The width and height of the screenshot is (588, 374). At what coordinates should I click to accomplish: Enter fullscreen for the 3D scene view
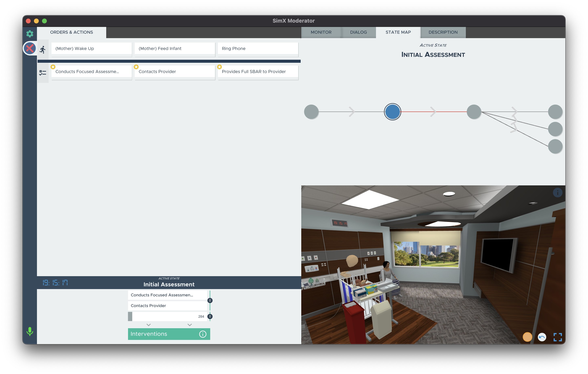click(558, 337)
